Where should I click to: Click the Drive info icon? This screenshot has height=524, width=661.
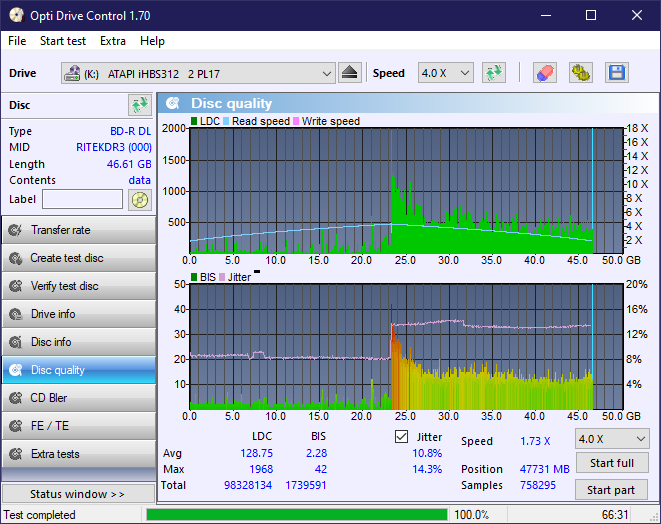point(16,314)
